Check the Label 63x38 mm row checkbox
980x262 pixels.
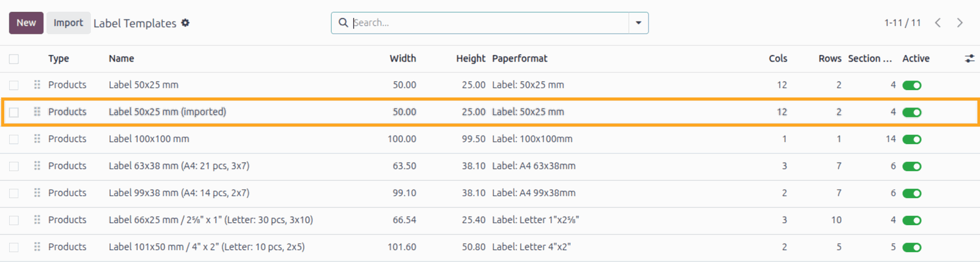coord(14,166)
